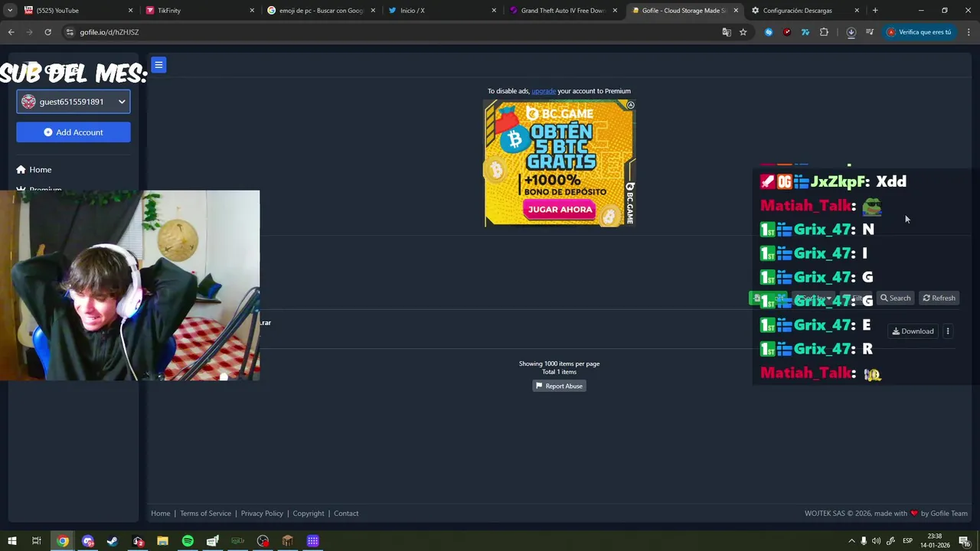Open the Windows notification center

coord(964,541)
